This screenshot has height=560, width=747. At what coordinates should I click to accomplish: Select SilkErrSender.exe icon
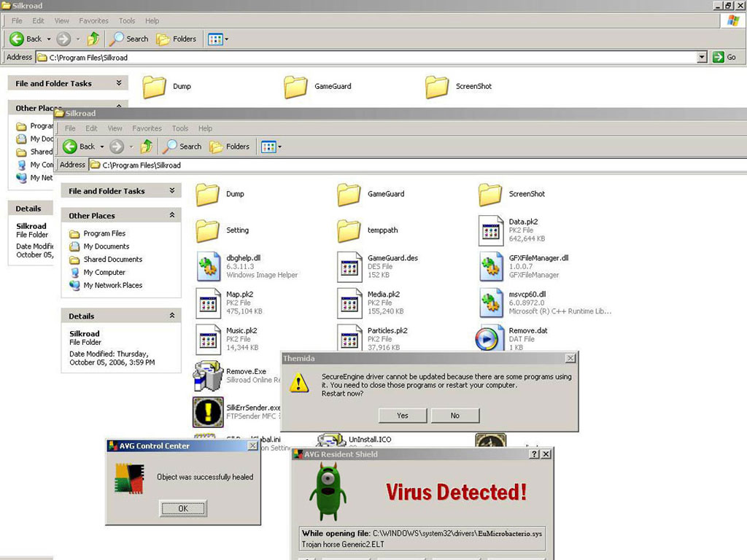click(208, 413)
